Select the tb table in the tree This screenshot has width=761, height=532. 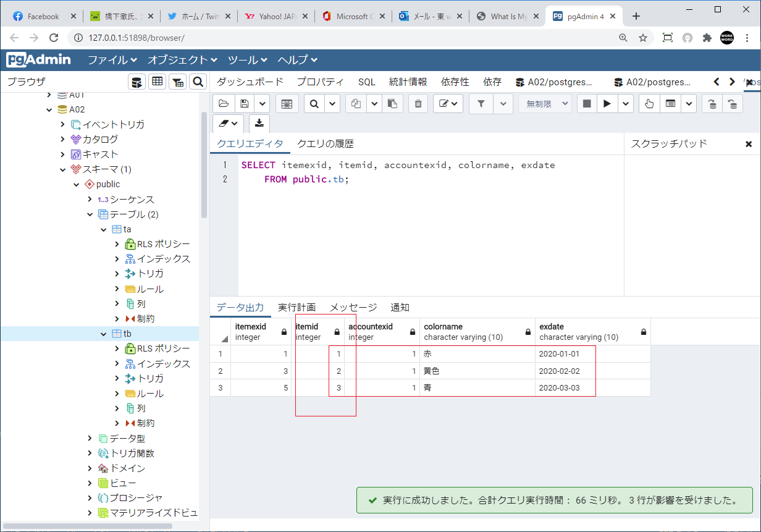click(127, 334)
